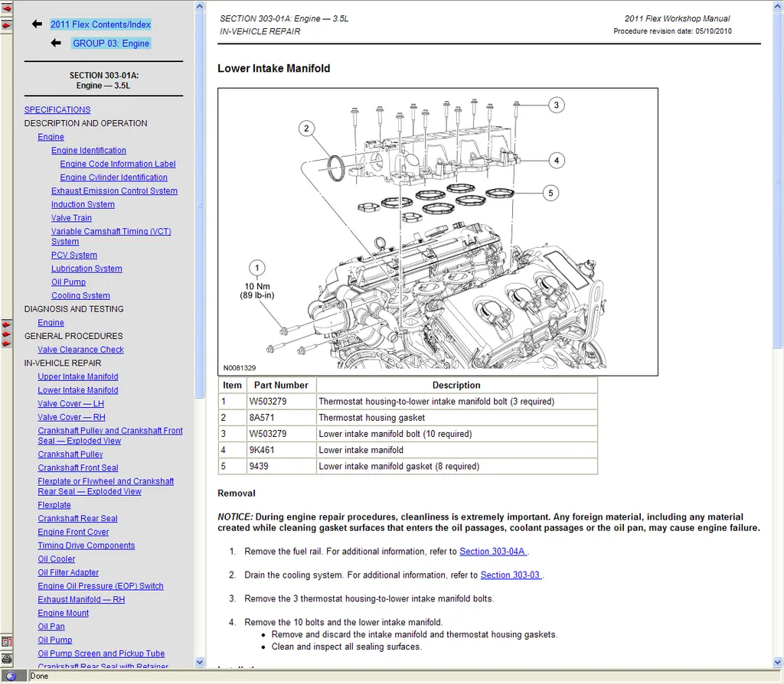Open the Engine Code Information Label link
Image resolution: width=784 pixels, height=684 pixels.
[118, 164]
